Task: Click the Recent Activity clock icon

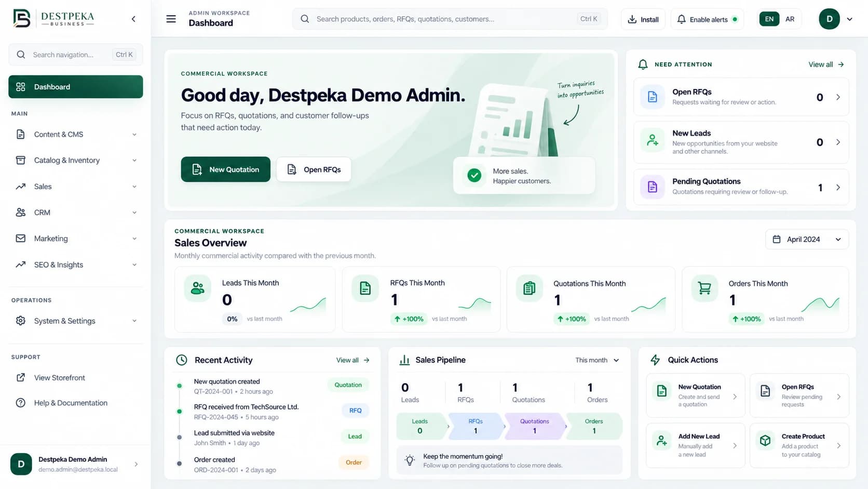Action: (x=181, y=360)
